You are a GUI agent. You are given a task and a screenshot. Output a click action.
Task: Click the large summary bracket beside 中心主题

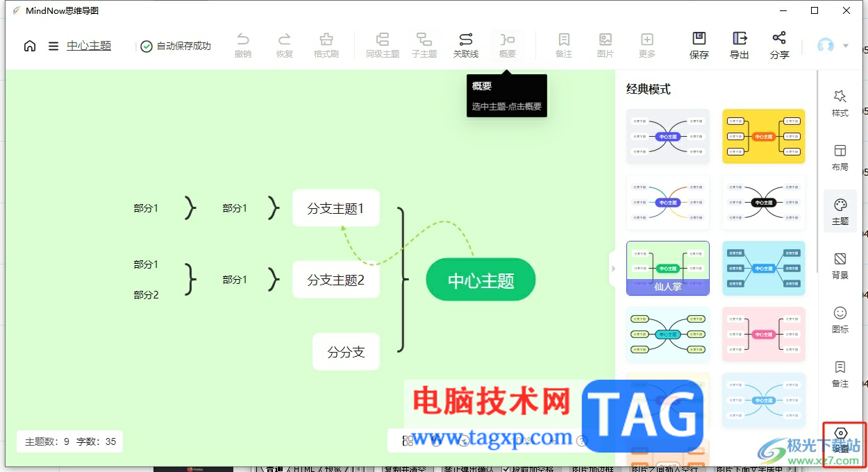click(402, 279)
